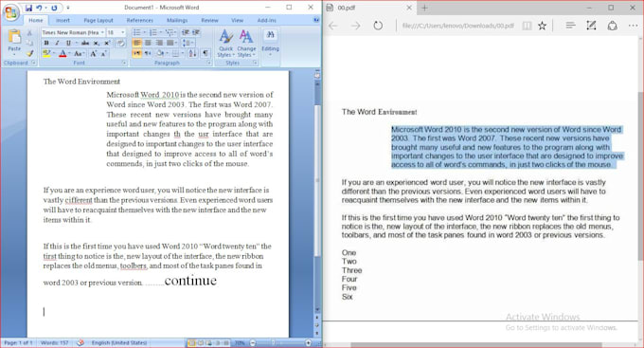The width and height of the screenshot is (644, 348).
Task: Open Customize Quick Access Toolbar dropdown
Action: (x=68, y=8)
